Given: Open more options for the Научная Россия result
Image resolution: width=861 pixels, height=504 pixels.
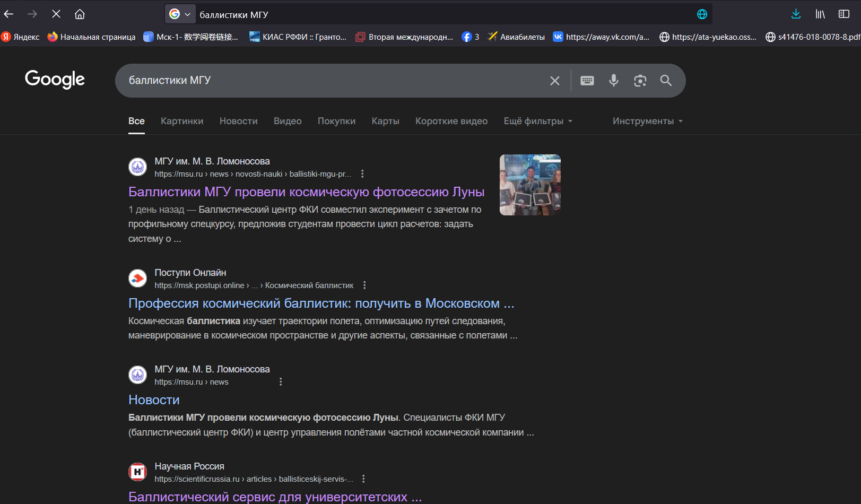Looking at the screenshot, I should [x=363, y=479].
